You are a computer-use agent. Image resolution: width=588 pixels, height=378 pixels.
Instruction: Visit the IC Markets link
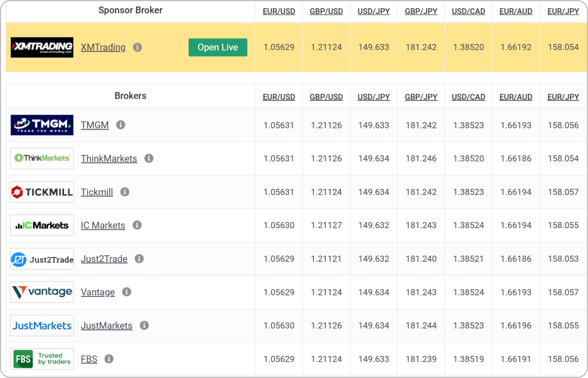tap(103, 225)
